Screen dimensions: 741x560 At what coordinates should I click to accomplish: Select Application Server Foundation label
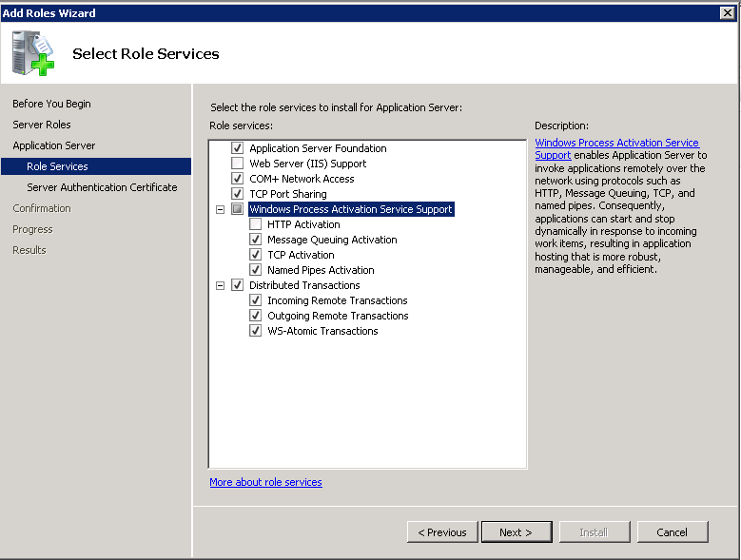tap(318, 148)
